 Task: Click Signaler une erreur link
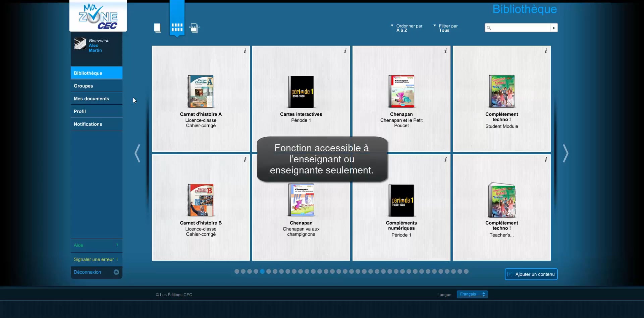96,259
